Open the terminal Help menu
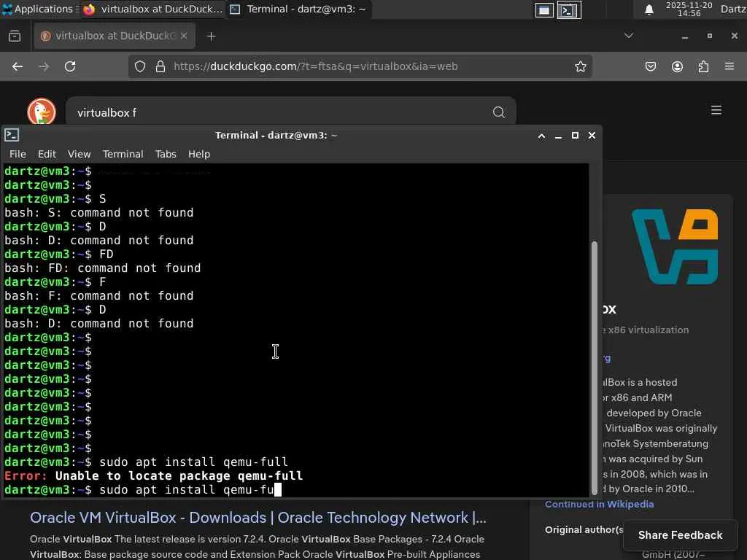Screen dimensions: 747x560 point(199,155)
